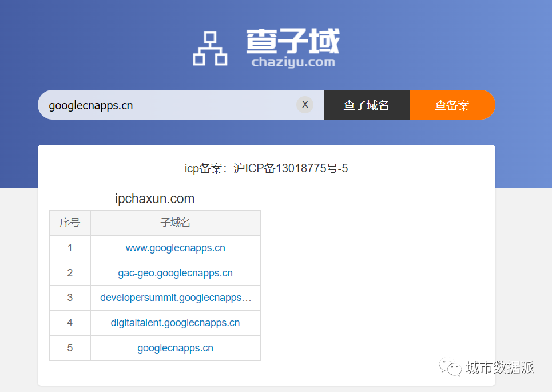The width and height of the screenshot is (552, 392).
Task: Open the digitaltalent.googlecnapps.cn link
Action: tap(175, 323)
